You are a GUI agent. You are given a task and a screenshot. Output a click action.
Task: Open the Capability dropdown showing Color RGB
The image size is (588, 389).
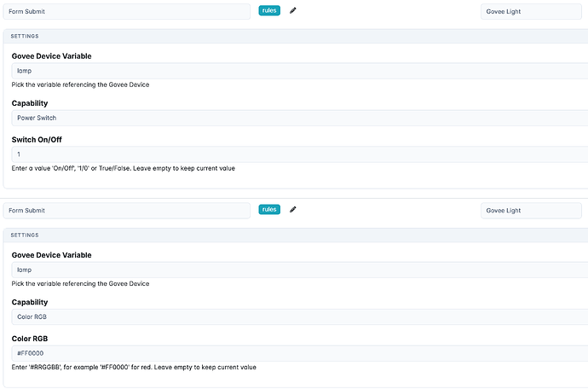coord(300,316)
